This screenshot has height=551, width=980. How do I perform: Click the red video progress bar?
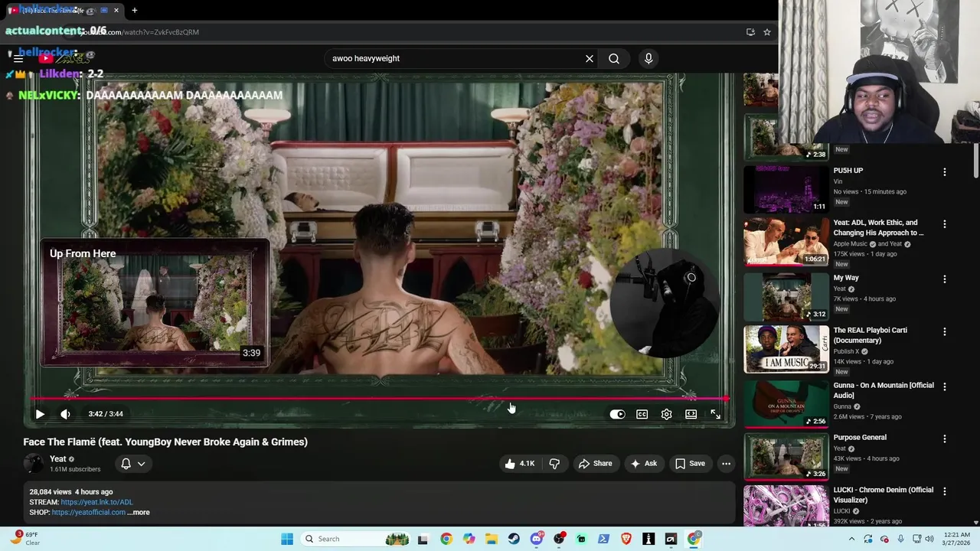coord(379,398)
